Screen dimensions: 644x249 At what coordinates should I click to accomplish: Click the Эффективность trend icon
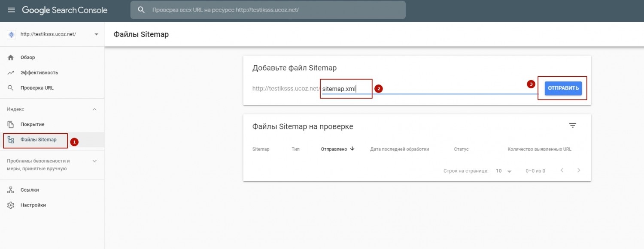tap(11, 73)
